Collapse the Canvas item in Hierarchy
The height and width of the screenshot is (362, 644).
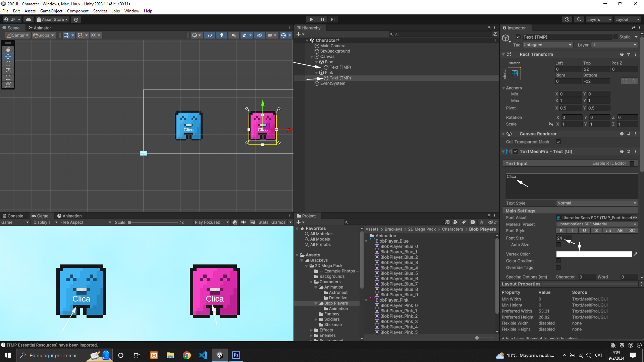[x=312, y=57]
